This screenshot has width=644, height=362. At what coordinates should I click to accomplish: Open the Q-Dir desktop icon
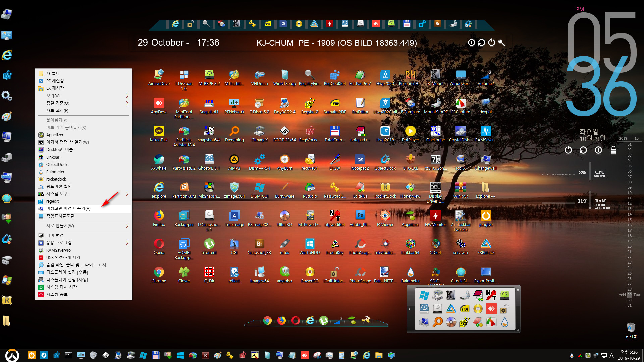point(209,275)
